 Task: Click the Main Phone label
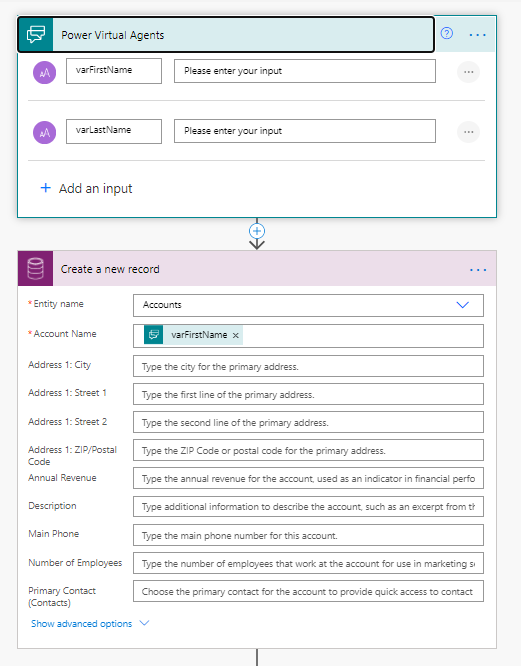point(54,534)
